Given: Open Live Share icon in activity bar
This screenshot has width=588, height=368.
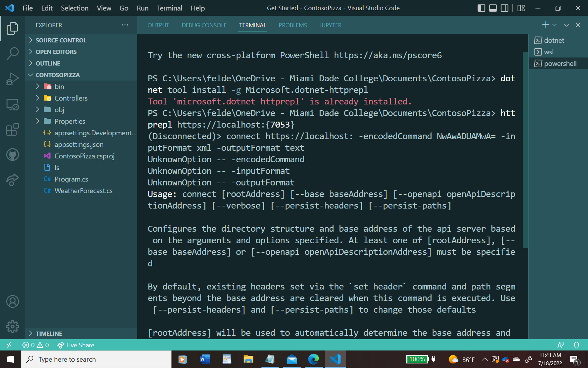Looking at the screenshot, I should (x=12, y=180).
